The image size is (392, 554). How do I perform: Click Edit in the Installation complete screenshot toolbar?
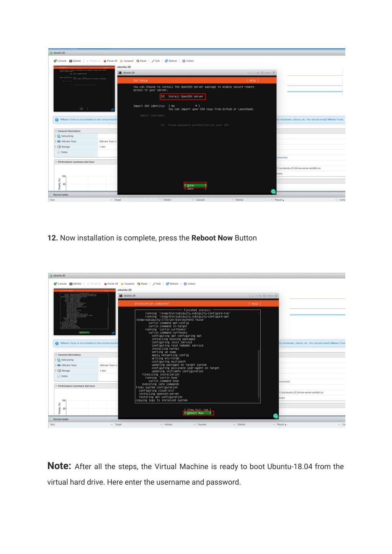click(x=157, y=284)
